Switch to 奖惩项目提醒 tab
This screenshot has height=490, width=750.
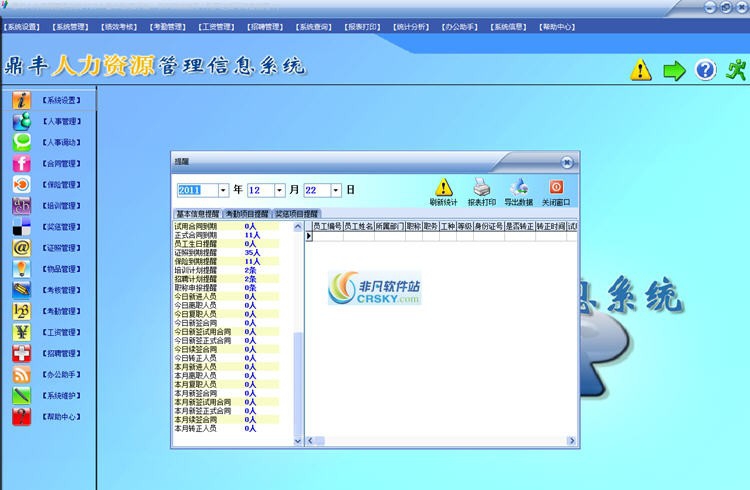pos(297,214)
